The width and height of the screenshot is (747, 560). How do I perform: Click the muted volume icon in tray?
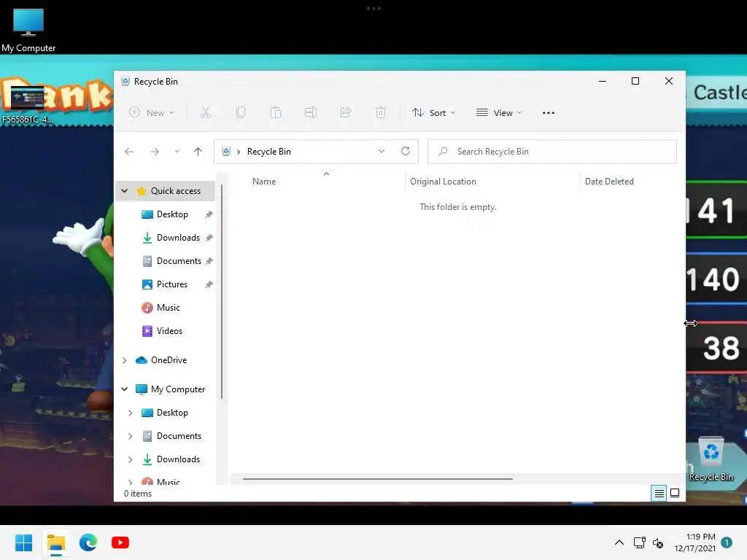pyautogui.click(x=658, y=542)
